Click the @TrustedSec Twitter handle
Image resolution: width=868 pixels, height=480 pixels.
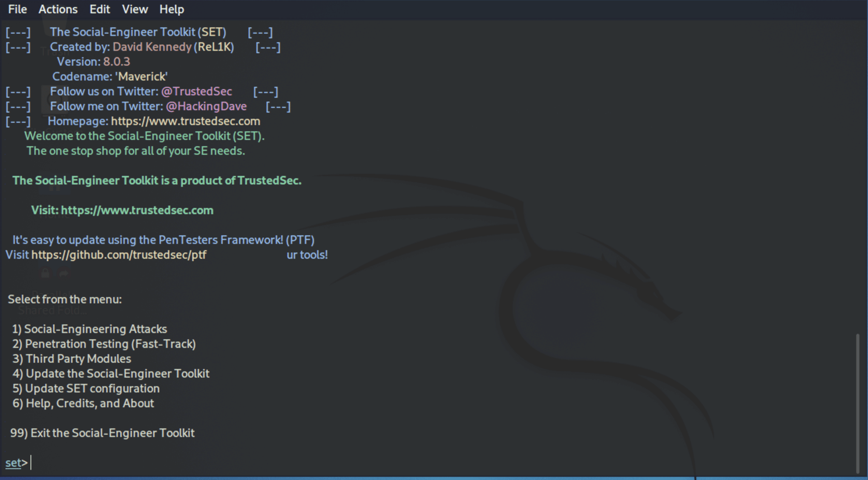pyautogui.click(x=196, y=91)
